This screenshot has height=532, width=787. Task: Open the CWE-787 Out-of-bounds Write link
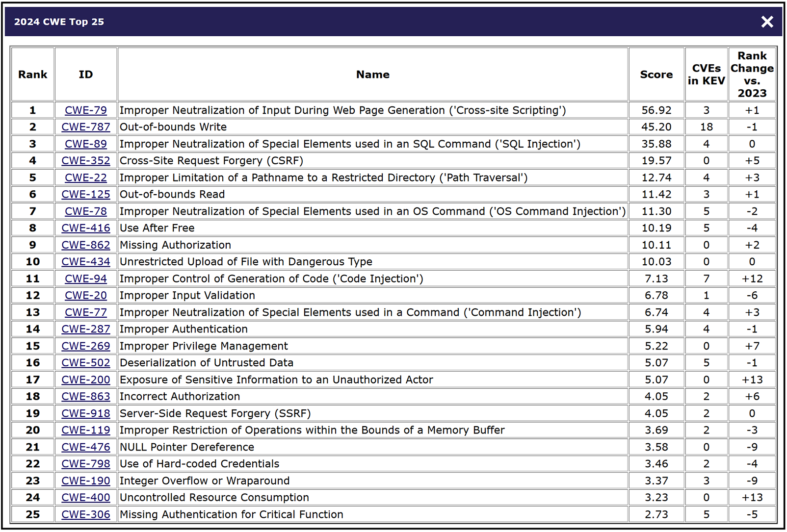pos(86,127)
